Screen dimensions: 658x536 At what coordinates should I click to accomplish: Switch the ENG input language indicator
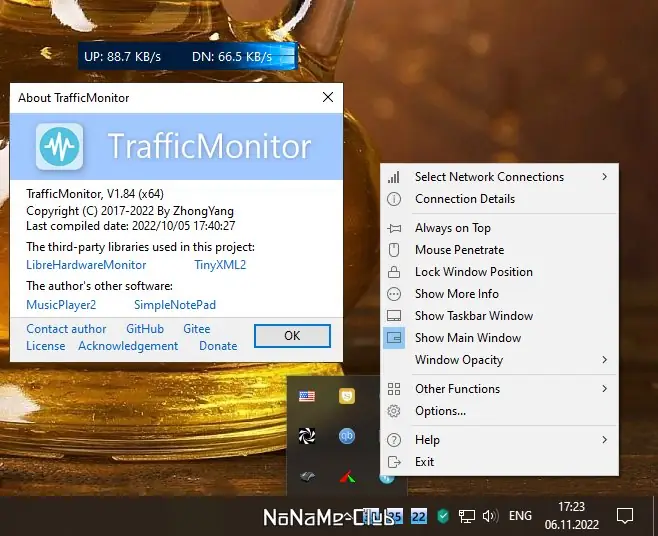(x=520, y=516)
